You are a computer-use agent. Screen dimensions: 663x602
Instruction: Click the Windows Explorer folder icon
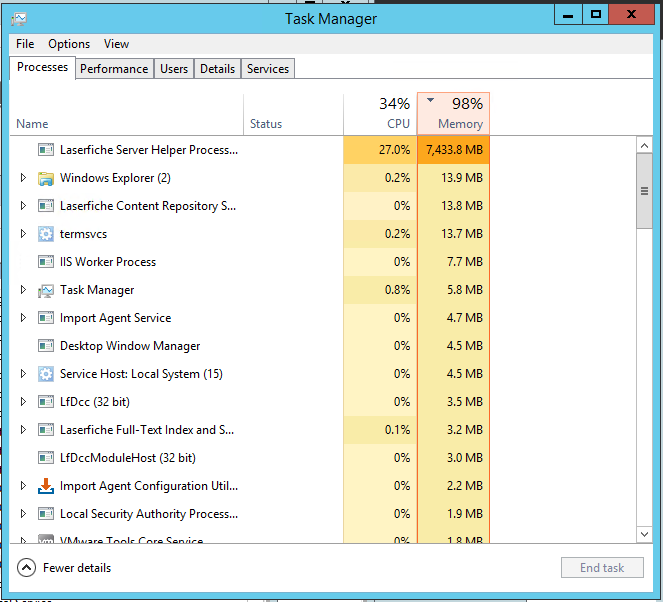tap(46, 178)
